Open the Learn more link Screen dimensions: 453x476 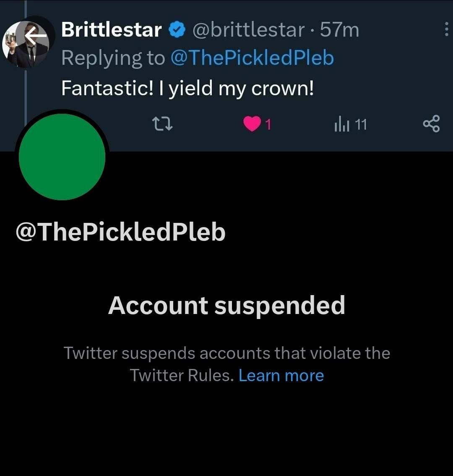point(281,375)
